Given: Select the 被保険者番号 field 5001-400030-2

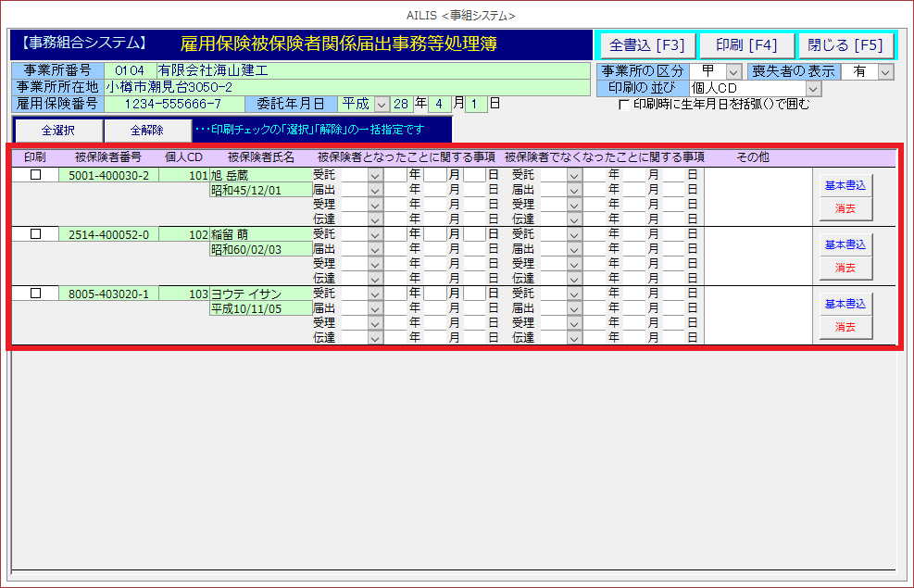Looking at the screenshot, I should click(108, 175).
